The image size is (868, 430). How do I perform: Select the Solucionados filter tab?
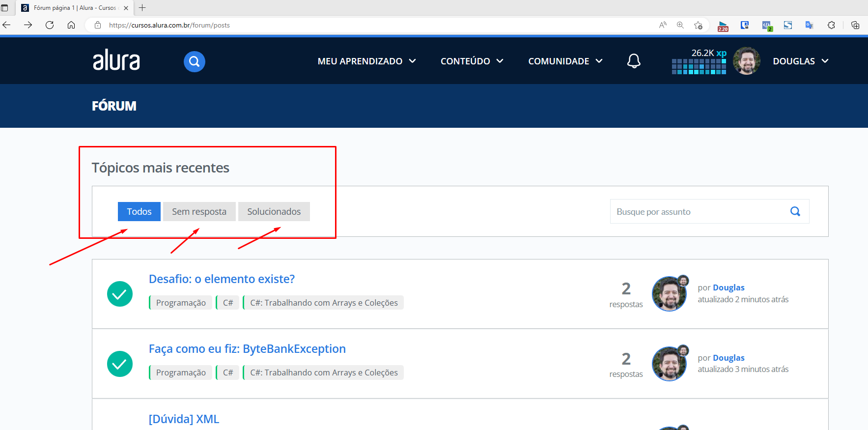(274, 211)
